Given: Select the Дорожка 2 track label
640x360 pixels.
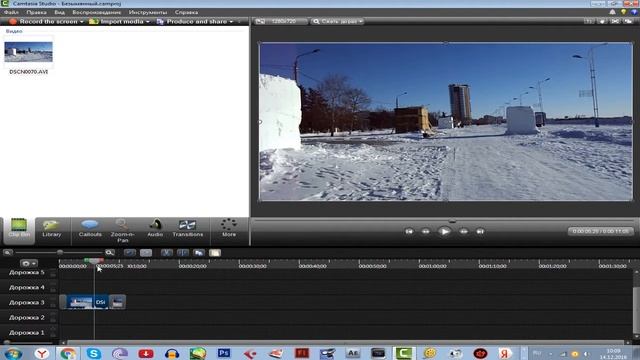Looking at the screenshot, I should pyautogui.click(x=27, y=318).
